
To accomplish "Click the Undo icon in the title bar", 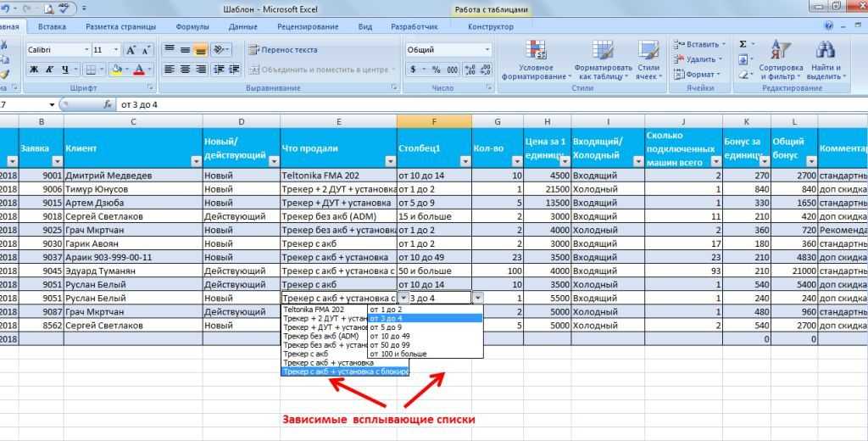I will pyautogui.click(x=6, y=8).
